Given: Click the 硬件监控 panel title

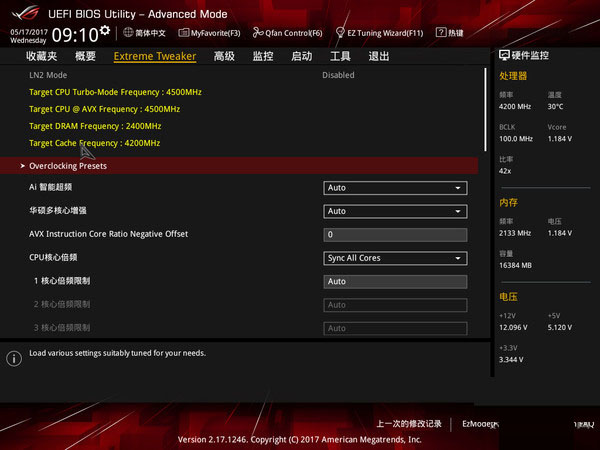Looking at the screenshot, I should (x=530, y=55).
